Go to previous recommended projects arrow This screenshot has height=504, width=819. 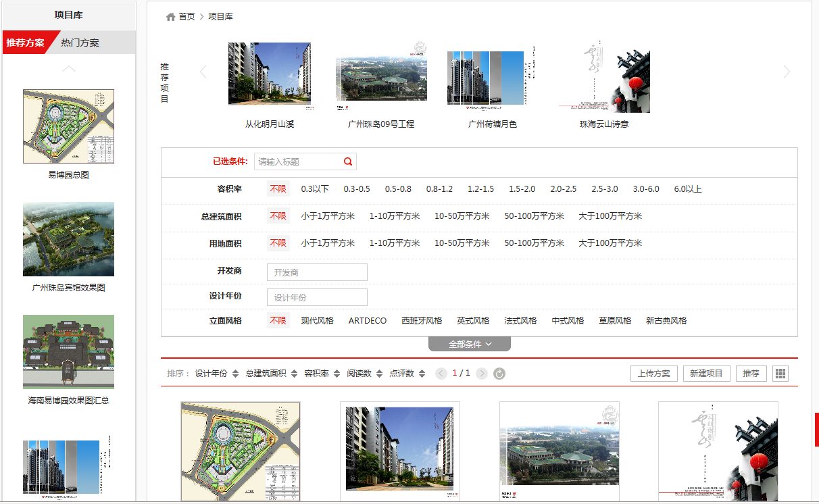tap(203, 72)
